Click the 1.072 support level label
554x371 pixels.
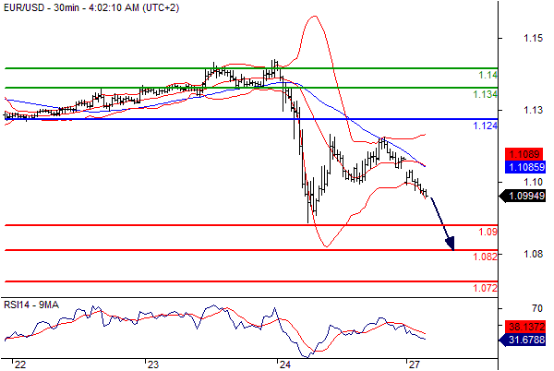(x=485, y=288)
